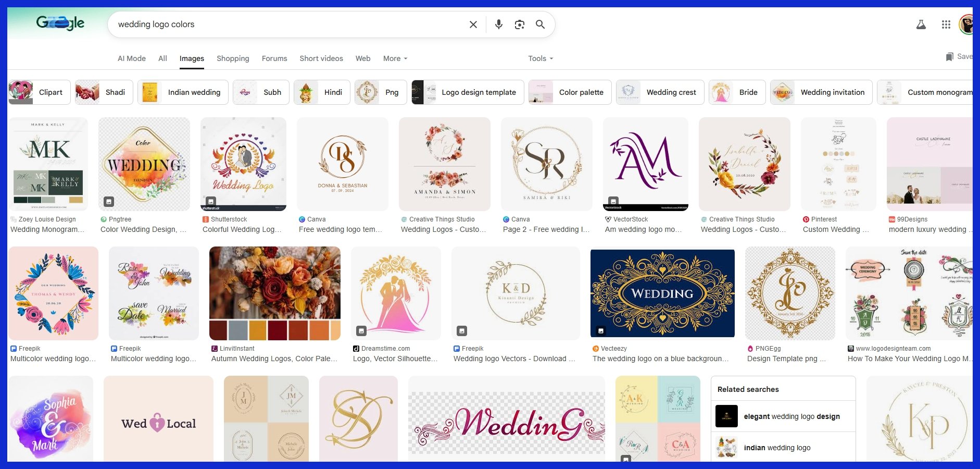Open the VectorStock AM wedding logo image

coord(646,164)
